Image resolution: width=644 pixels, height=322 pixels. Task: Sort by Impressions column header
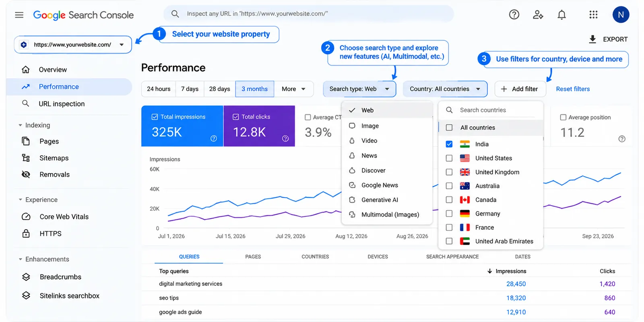pos(507,271)
